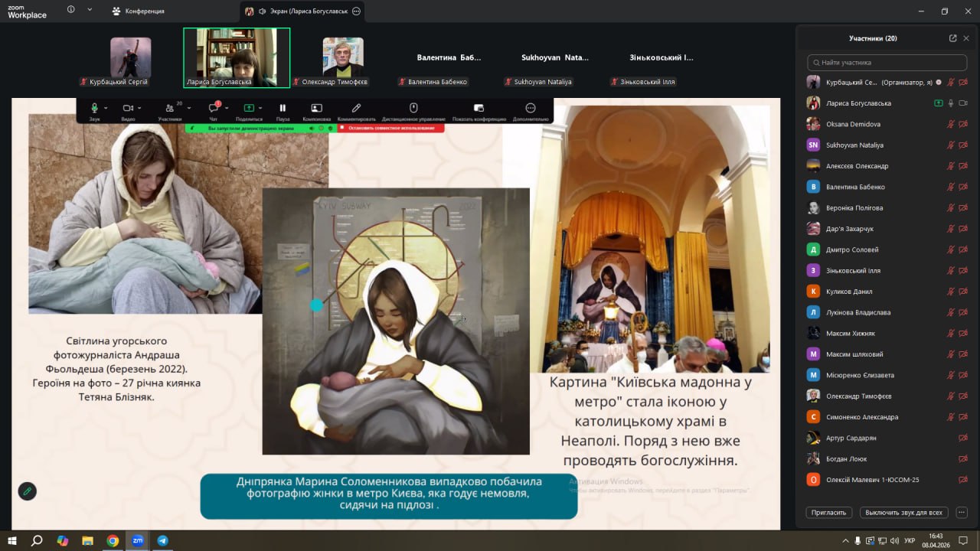Click the Пауза (pause sharing) button
980x551 pixels.
[x=283, y=109]
